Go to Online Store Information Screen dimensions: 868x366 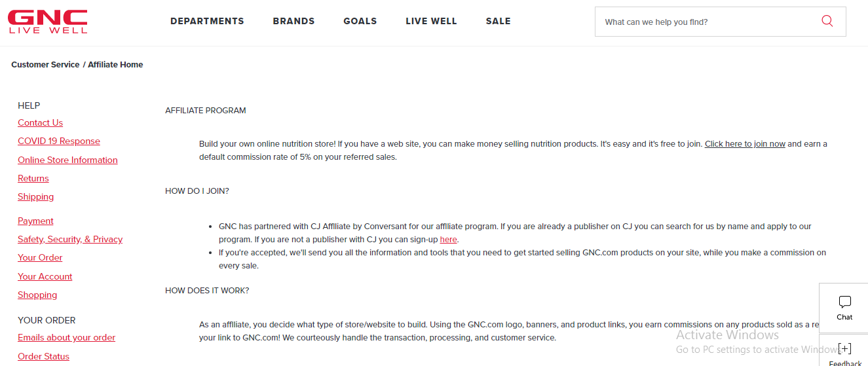(67, 160)
